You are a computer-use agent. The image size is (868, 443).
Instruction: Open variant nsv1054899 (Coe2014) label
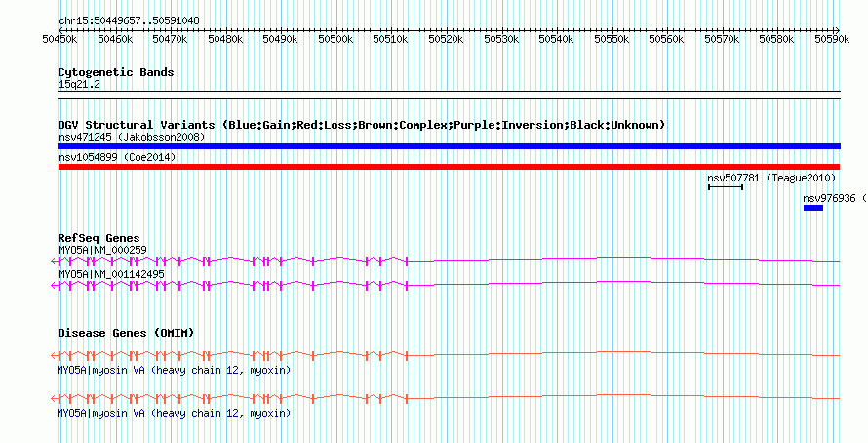tap(117, 158)
